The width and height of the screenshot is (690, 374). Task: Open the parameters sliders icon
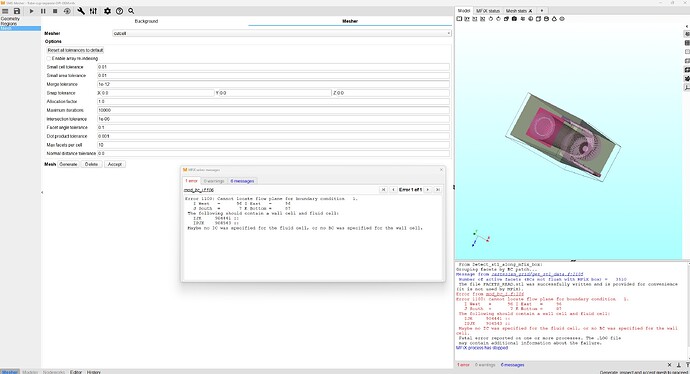pyautogui.click(x=93, y=11)
